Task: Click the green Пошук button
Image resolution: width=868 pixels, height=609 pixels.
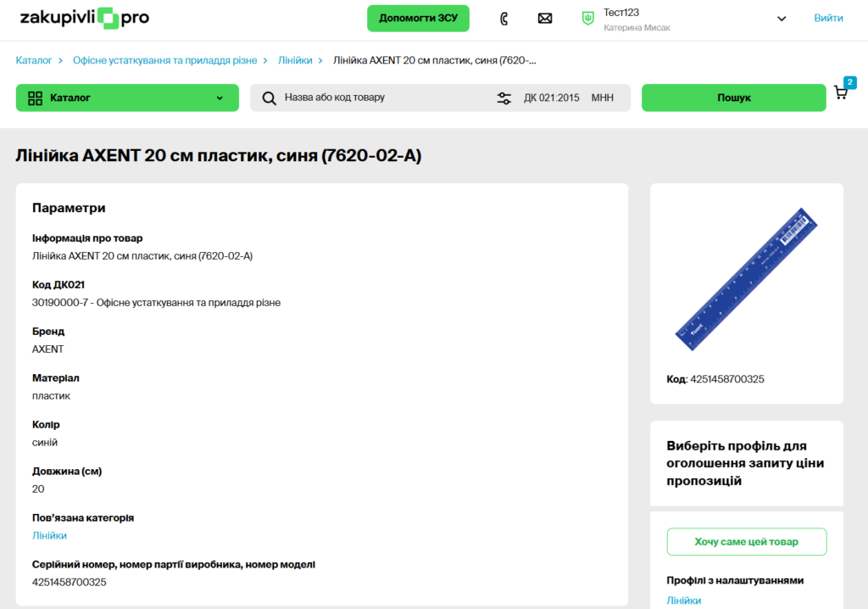Action: tap(733, 98)
